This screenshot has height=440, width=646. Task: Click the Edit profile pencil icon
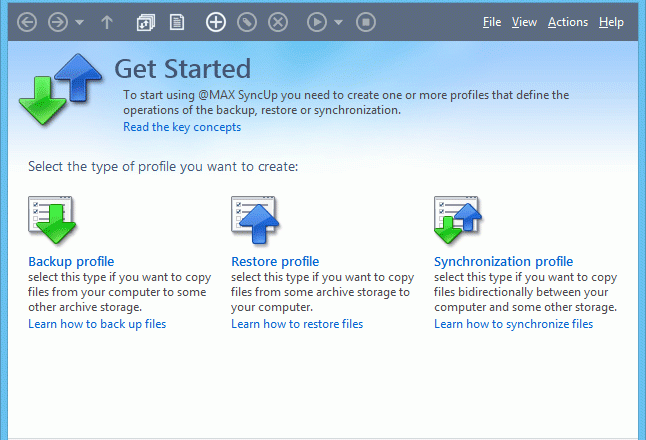tap(247, 22)
